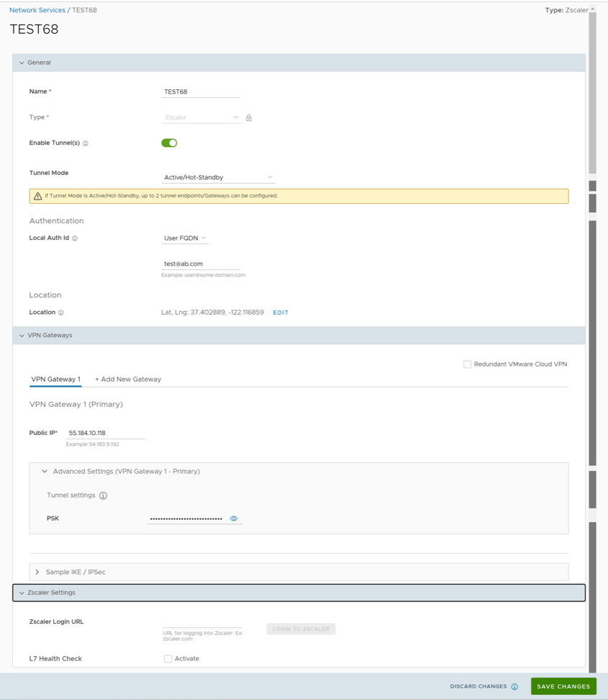The width and height of the screenshot is (608, 700).
Task: Click info icon next to Local Auth Id
Action: tap(75, 238)
